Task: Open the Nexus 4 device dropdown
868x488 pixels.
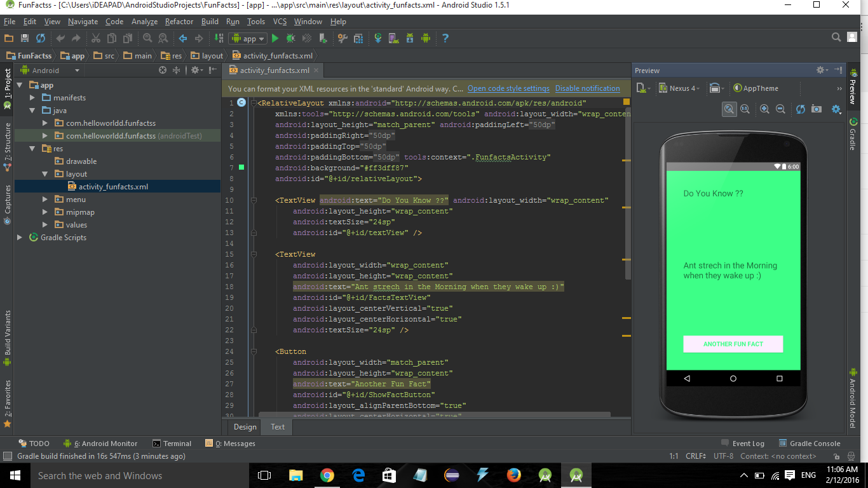Action: [679, 88]
